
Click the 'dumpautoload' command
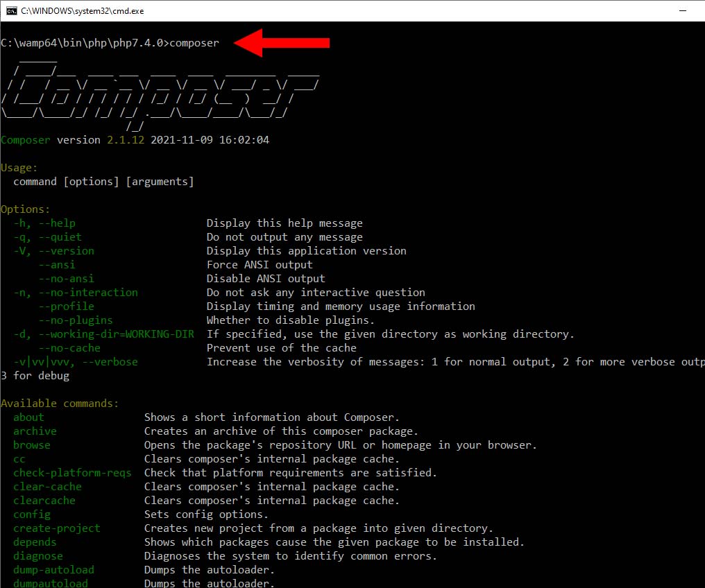coord(51,584)
